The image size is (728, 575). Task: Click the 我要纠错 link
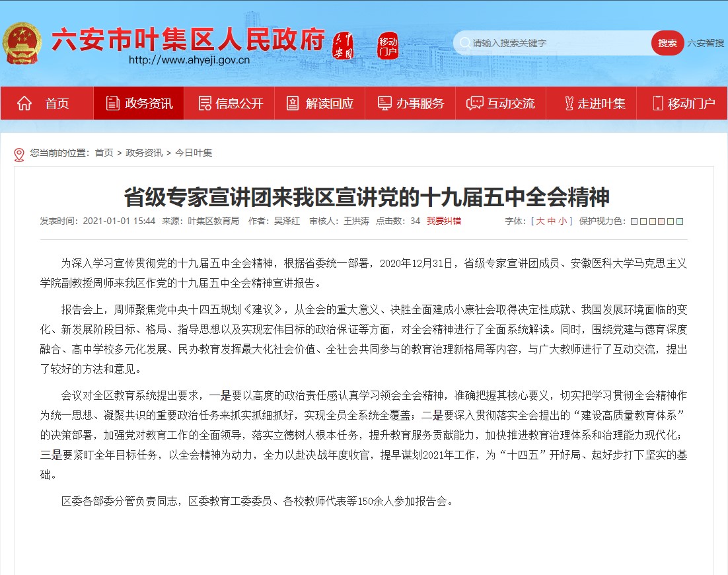click(444, 221)
